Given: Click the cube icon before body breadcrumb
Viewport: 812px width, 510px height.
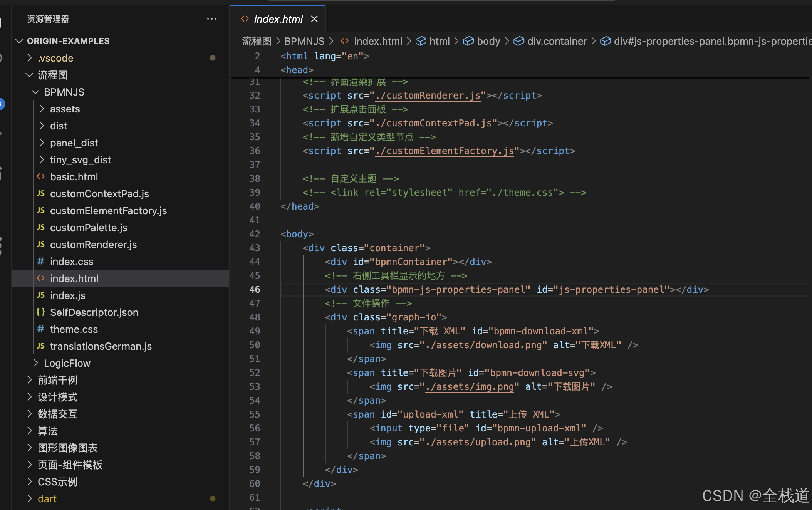Looking at the screenshot, I should pyautogui.click(x=468, y=41).
